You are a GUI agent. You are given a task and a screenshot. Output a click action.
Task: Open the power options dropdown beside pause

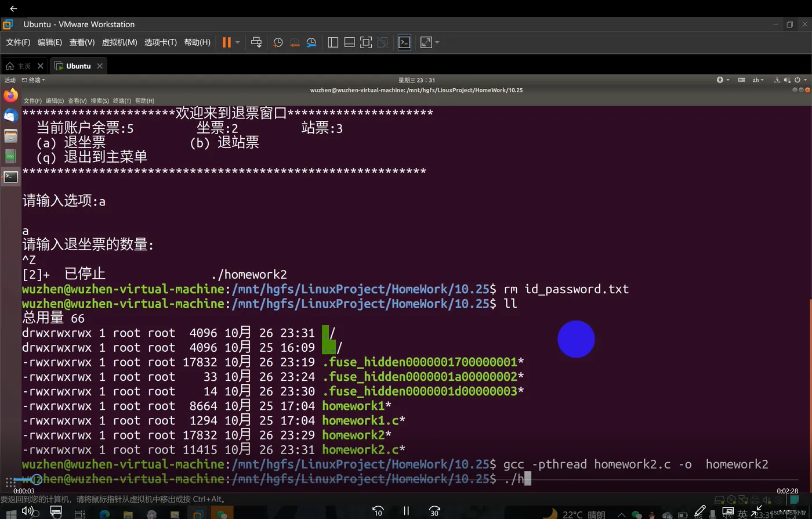tap(238, 42)
